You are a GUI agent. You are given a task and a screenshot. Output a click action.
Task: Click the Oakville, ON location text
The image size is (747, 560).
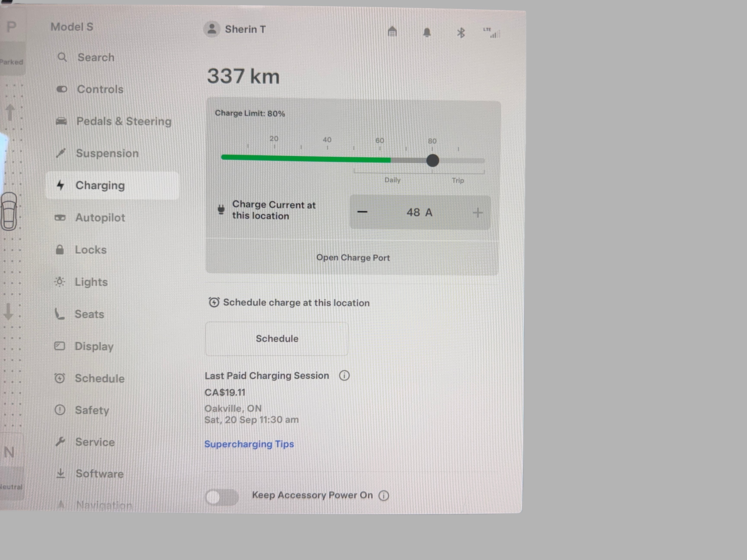coord(233,409)
